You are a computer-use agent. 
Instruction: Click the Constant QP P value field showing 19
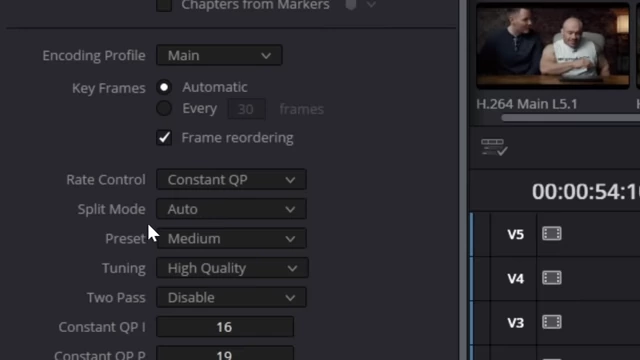[x=225, y=353]
